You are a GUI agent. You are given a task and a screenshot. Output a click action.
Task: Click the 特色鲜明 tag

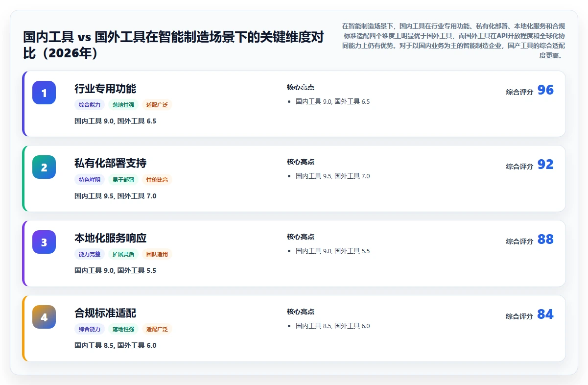[x=90, y=180]
